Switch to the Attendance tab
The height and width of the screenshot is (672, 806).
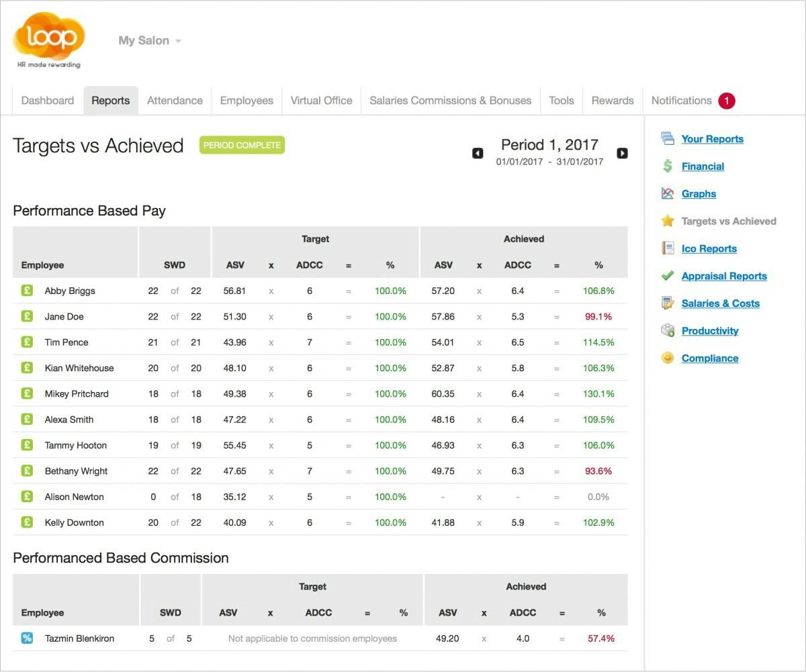pyautogui.click(x=175, y=101)
